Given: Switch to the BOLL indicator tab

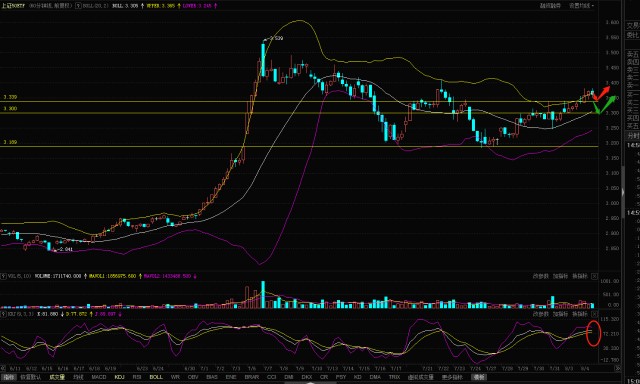Looking at the screenshot, I should [x=156, y=377].
